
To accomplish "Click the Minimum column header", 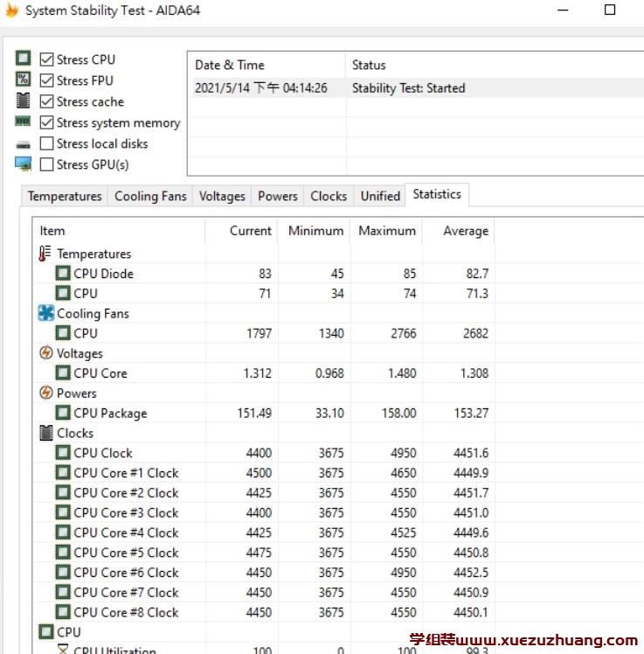I will tap(314, 231).
